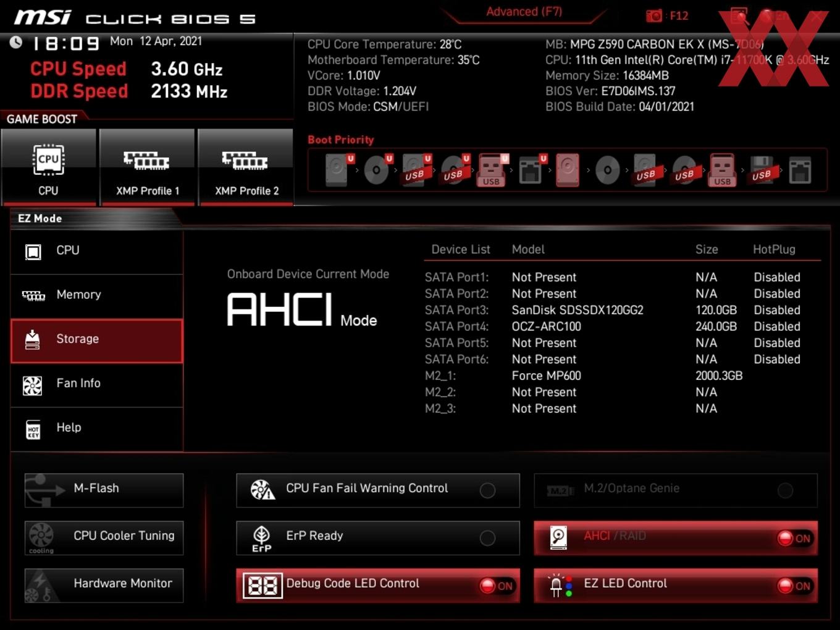Open the Help section
This screenshot has width=840, height=630.
point(97,429)
